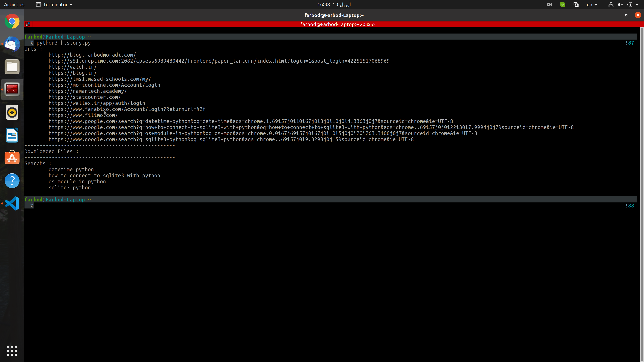Screen dimensions: 644x362
Task: Open Thunderbird mail from the dock
Action: (x=12, y=44)
